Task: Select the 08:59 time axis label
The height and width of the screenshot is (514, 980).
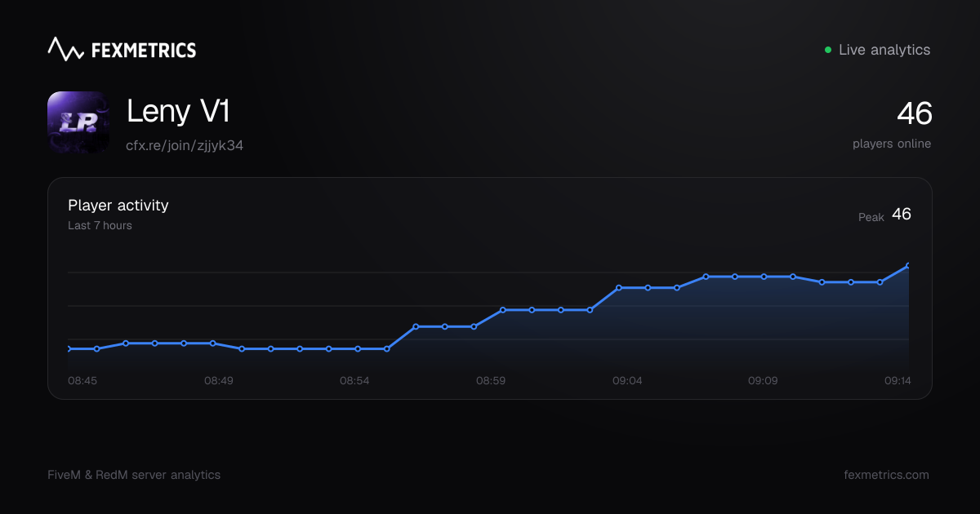Action: point(491,381)
